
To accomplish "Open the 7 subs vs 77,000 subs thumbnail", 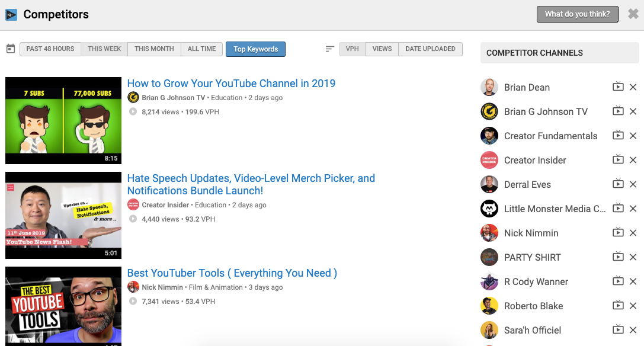I will point(63,120).
